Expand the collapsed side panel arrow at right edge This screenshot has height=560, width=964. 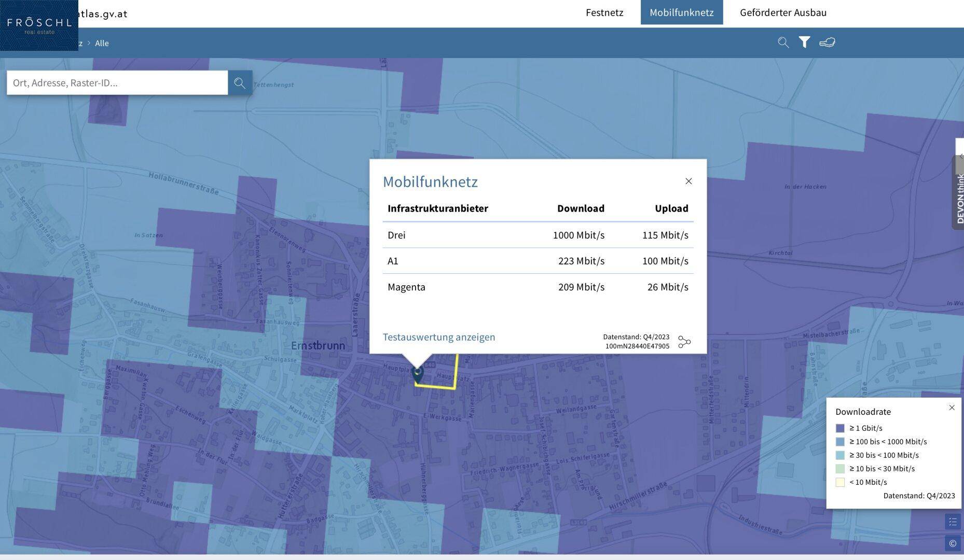(960, 156)
